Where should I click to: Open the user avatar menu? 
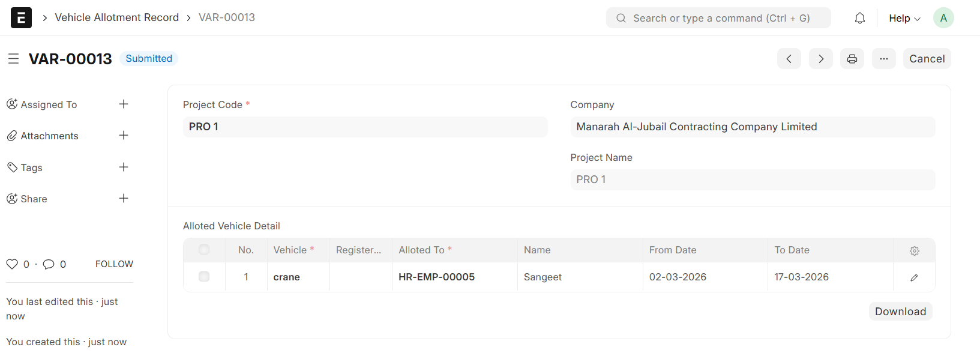(x=943, y=18)
